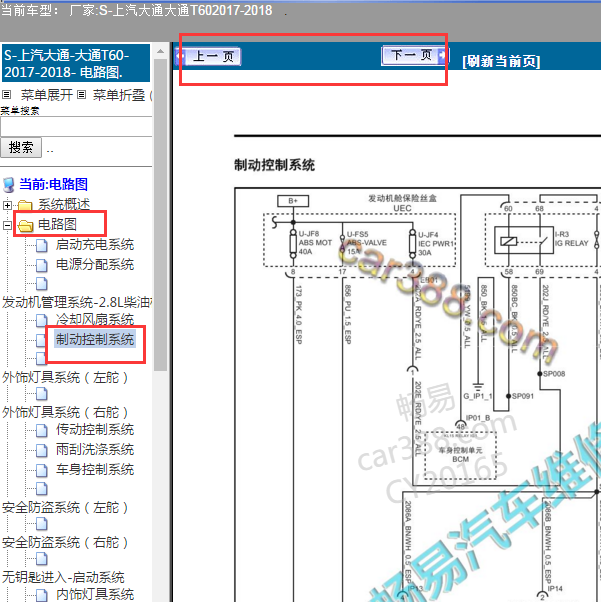Open 外饰灯具系统(右舵) page
This screenshot has height=602, width=601.
point(65,412)
